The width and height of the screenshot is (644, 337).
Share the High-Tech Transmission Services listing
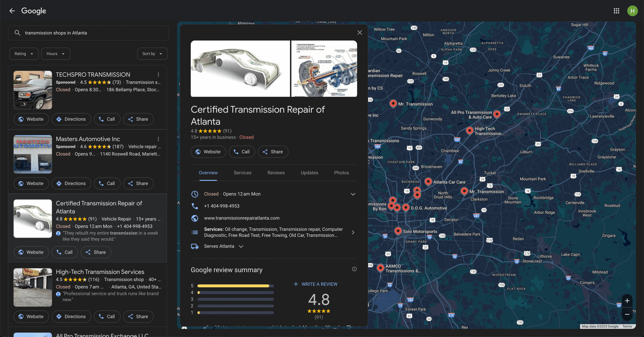tap(138, 316)
